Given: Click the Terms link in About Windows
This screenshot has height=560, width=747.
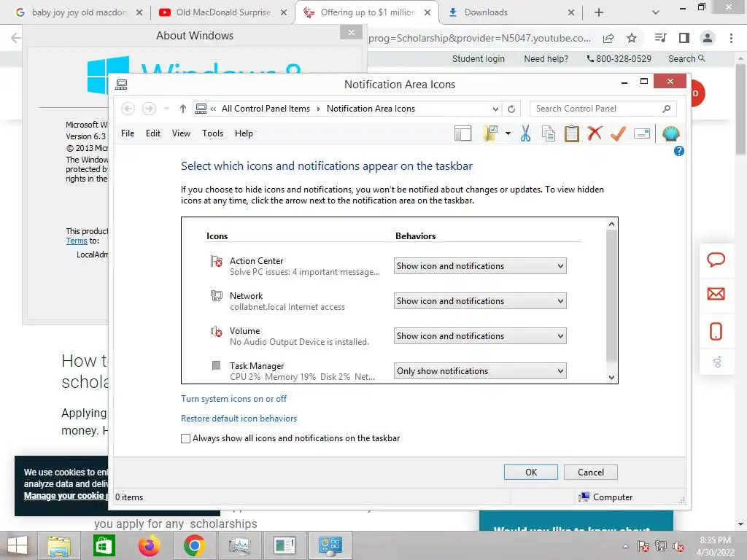Looking at the screenshot, I should click(x=76, y=241).
